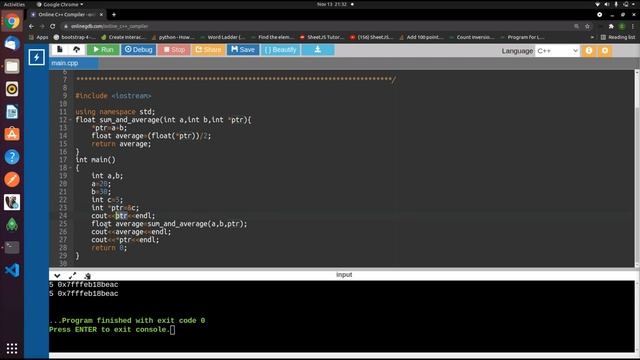Click in the console output area
Viewport: 640px width, 360px height.
(x=342, y=316)
